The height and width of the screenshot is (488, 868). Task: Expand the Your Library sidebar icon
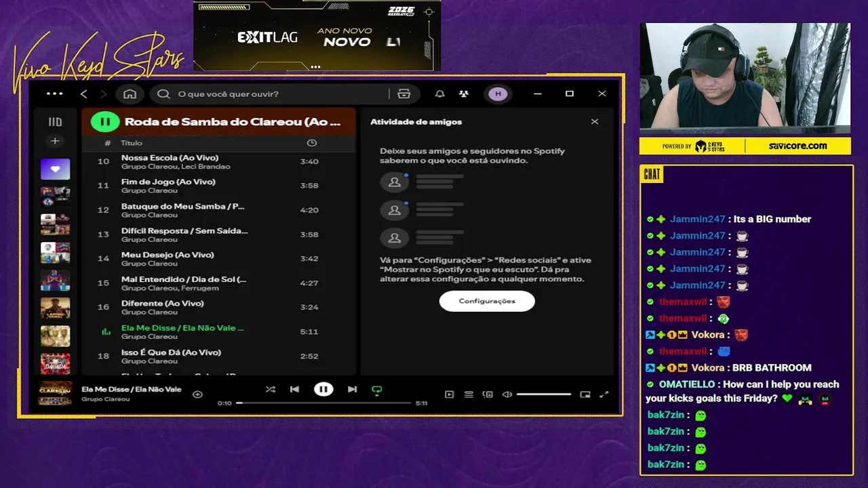tap(55, 122)
